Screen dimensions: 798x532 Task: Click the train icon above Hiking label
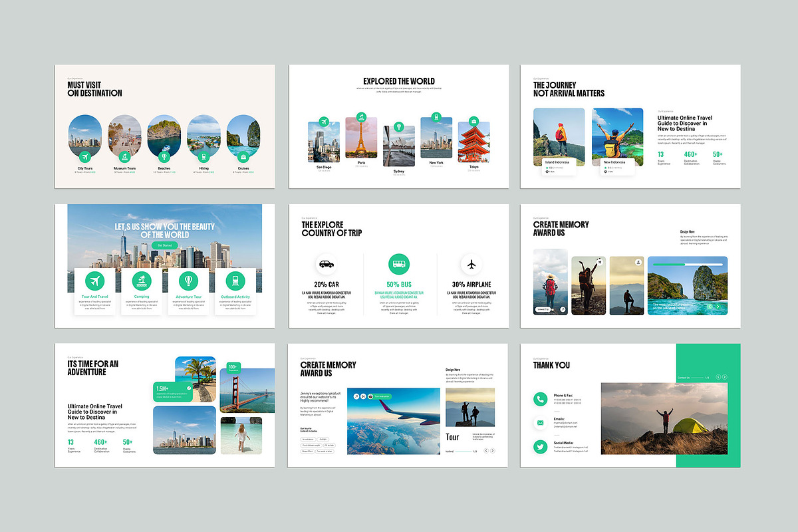click(203, 157)
